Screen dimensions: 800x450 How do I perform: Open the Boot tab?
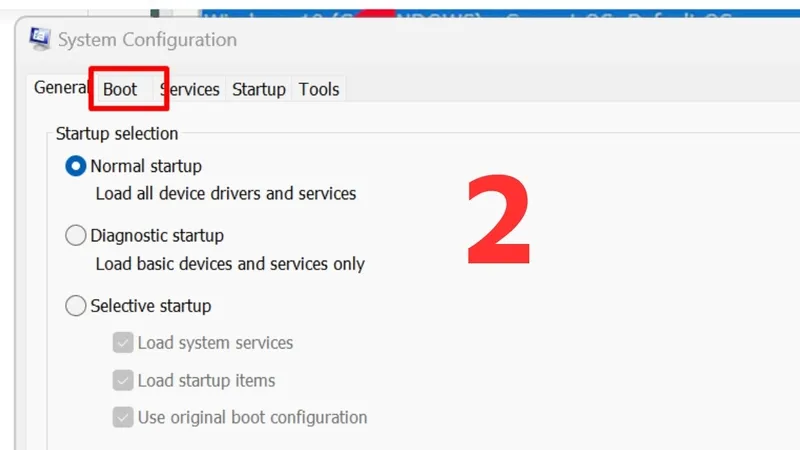120,89
